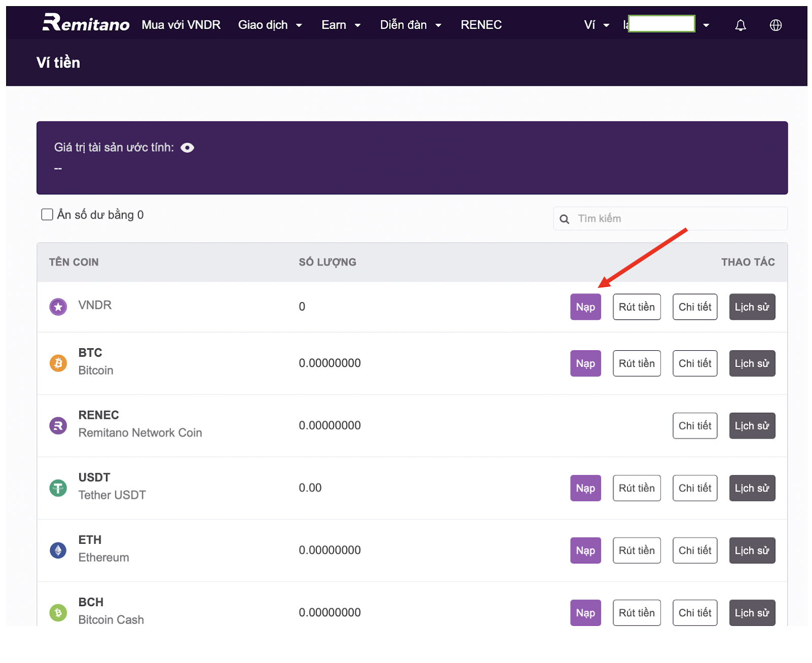The height and width of the screenshot is (663, 812).
Task: Select the USDT balance 0.00
Action: click(310, 488)
